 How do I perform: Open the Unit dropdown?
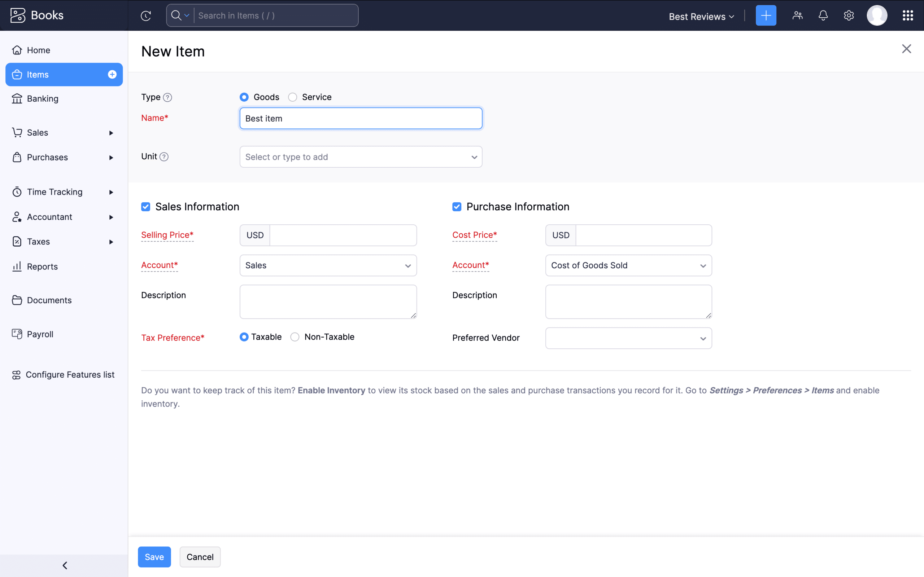coord(361,157)
